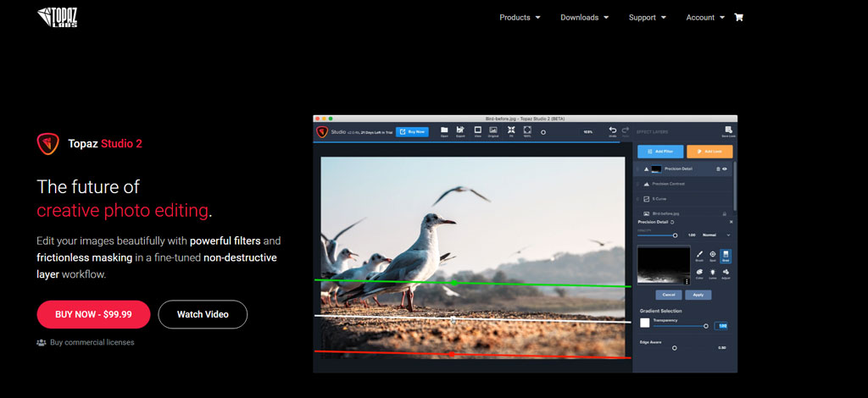The width and height of the screenshot is (868, 398).
Task: Click the Transparency value input field
Action: coord(721,326)
